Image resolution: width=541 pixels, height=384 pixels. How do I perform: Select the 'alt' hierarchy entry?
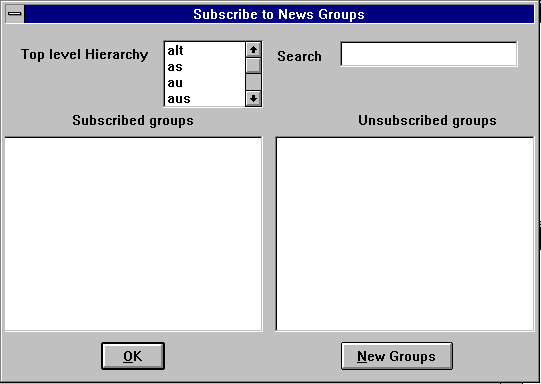point(205,51)
